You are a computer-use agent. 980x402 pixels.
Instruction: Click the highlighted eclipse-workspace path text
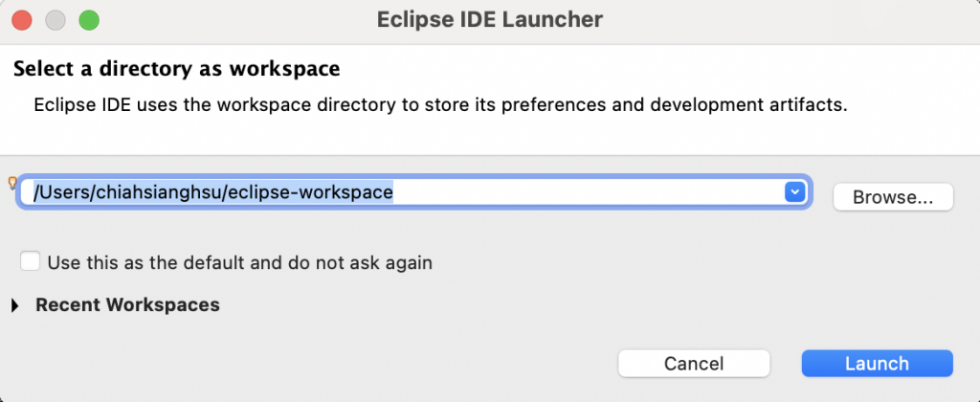213,192
